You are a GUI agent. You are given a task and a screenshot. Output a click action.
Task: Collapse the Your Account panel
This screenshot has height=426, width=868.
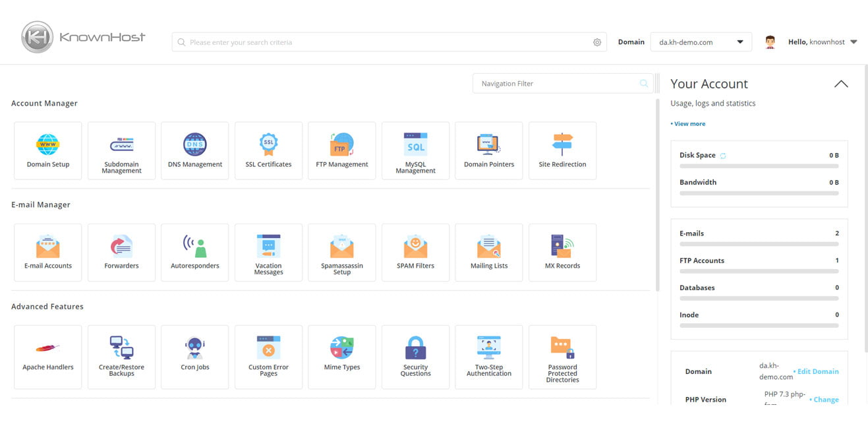(841, 84)
